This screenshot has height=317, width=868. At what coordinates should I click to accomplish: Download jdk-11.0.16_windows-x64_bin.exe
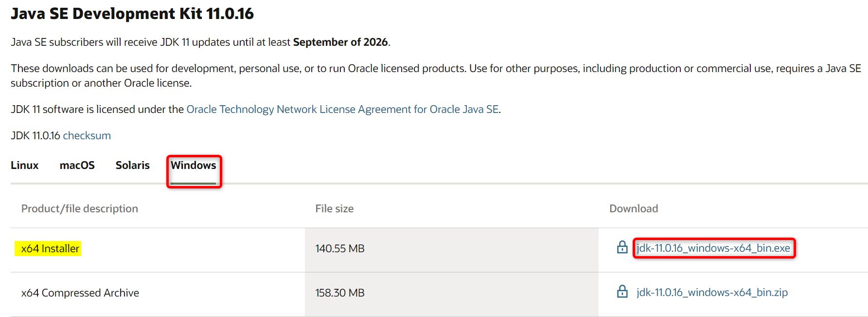point(713,248)
